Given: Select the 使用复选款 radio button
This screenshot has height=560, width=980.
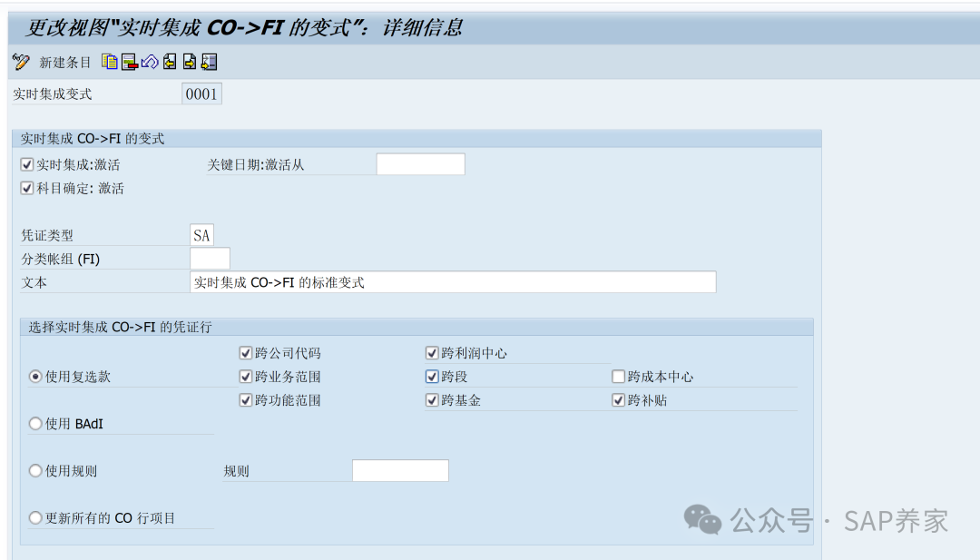Looking at the screenshot, I should pyautogui.click(x=35, y=377).
